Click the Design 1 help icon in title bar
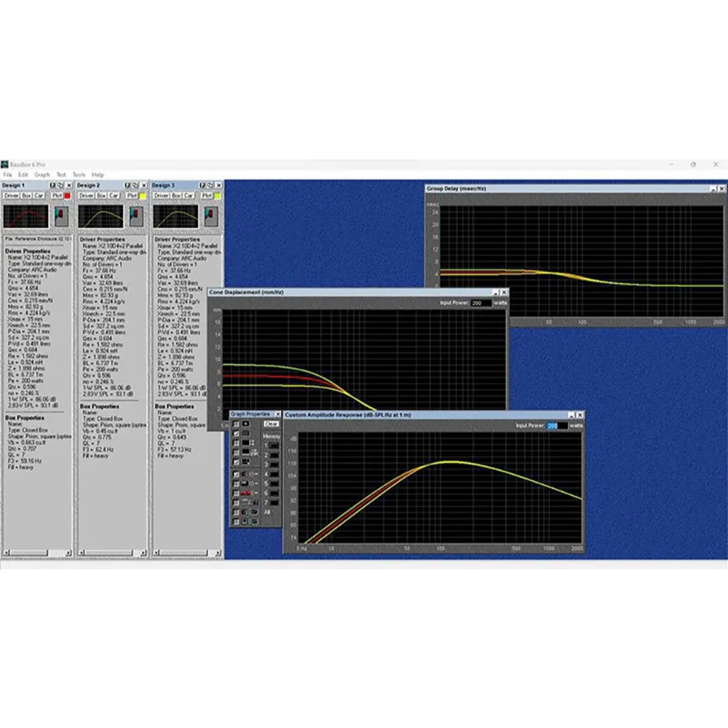Image resolution: width=728 pixels, height=728 pixels. click(52, 186)
